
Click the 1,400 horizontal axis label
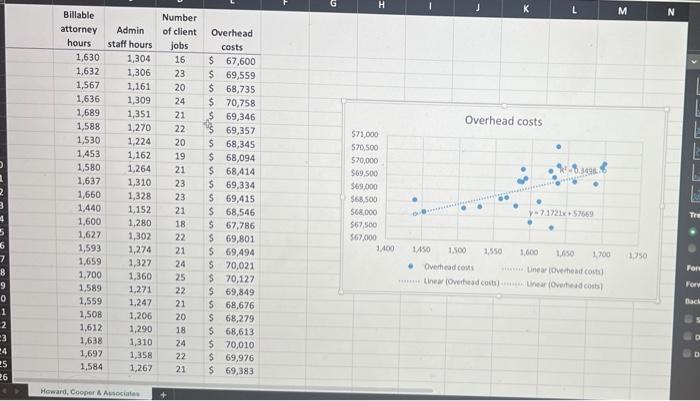pyautogui.click(x=385, y=248)
